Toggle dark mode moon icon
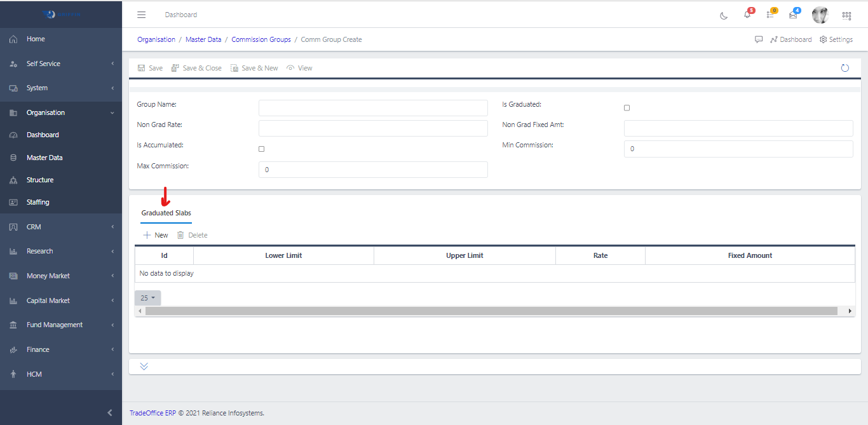The height and width of the screenshot is (425, 868). 724,16
